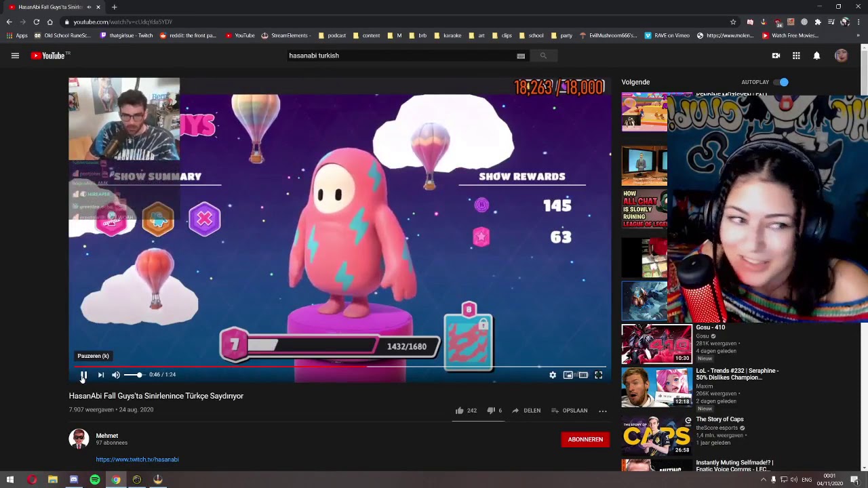Open the Extensions puzzle icon
The height and width of the screenshot is (488, 868).
(818, 22)
